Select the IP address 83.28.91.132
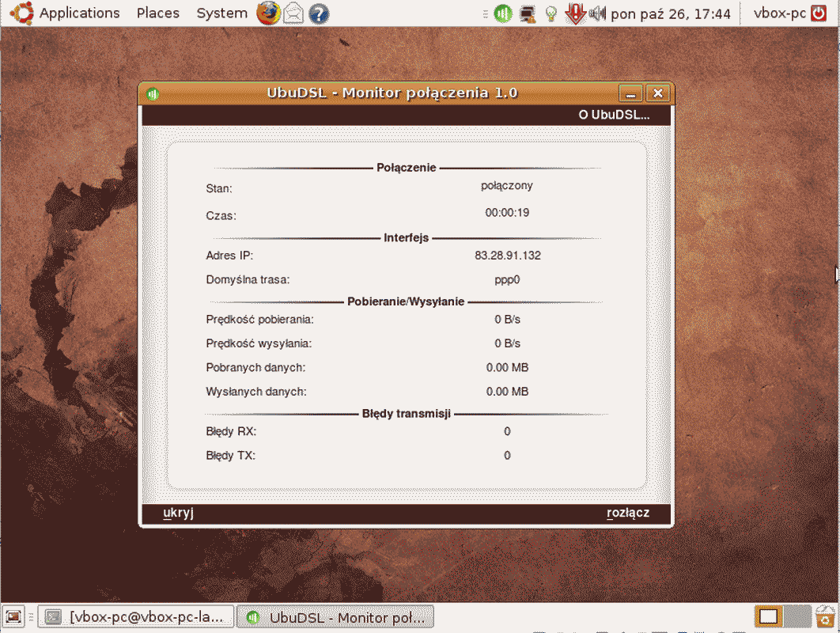The width and height of the screenshot is (840, 633). (508, 255)
